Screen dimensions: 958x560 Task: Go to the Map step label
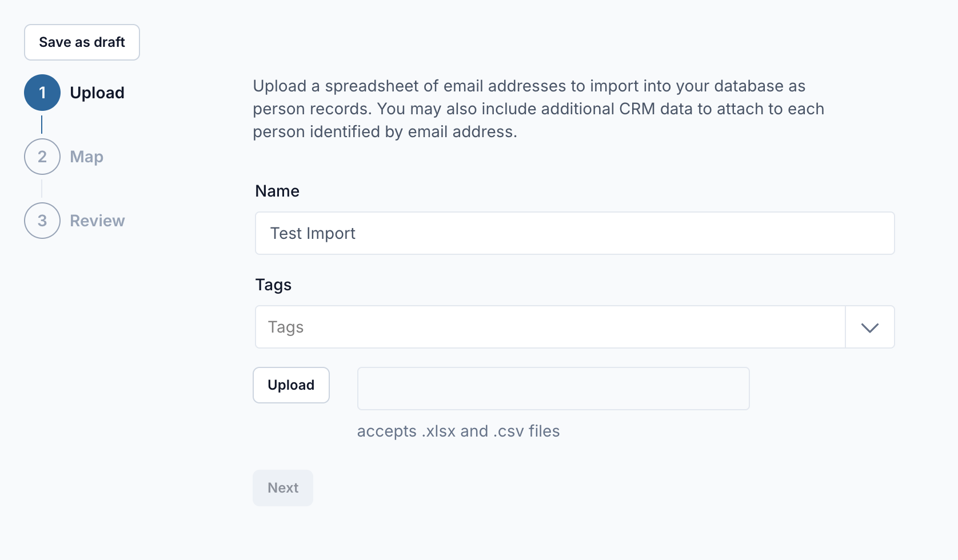[x=86, y=157]
